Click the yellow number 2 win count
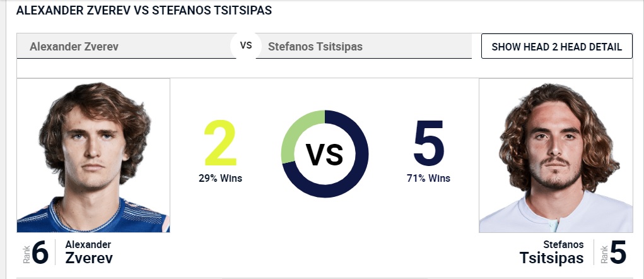This screenshot has width=644, height=279. click(x=220, y=143)
